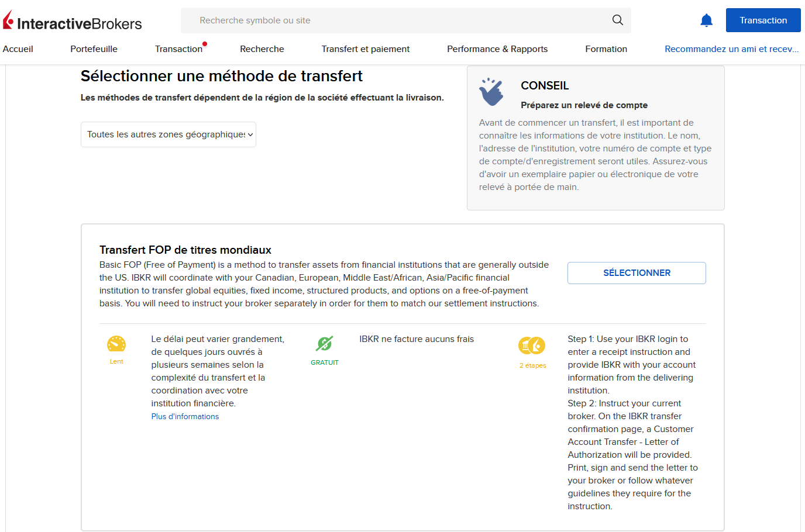
Task: Click the Recherche symbole ou site field
Action: click(x=405, y=20)
